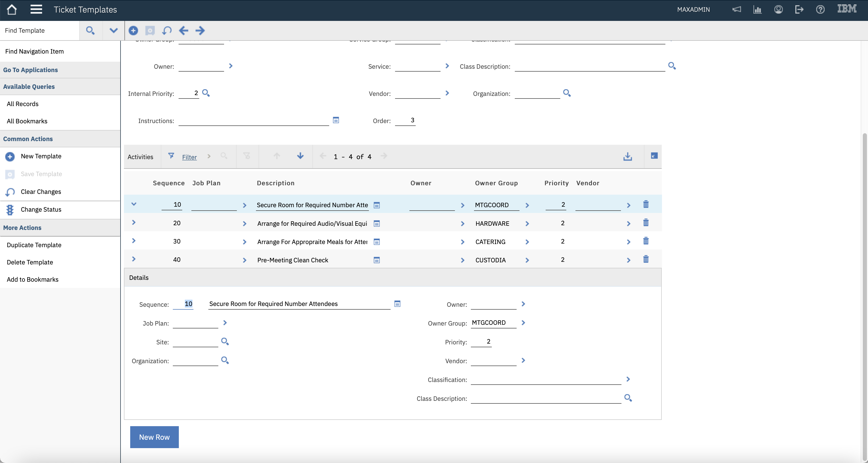Click the Home icon in header

12,9
